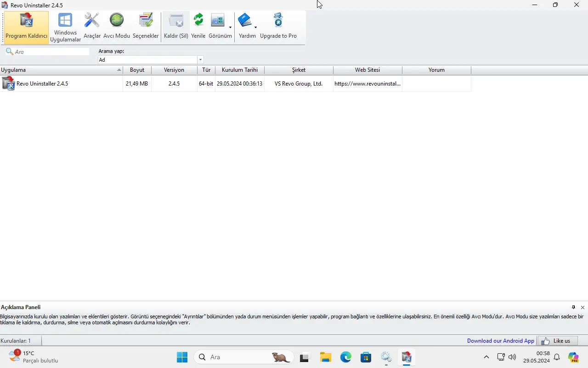Sort by Web Sitesi column header
The image size is (588, 368).
[367, 70]
